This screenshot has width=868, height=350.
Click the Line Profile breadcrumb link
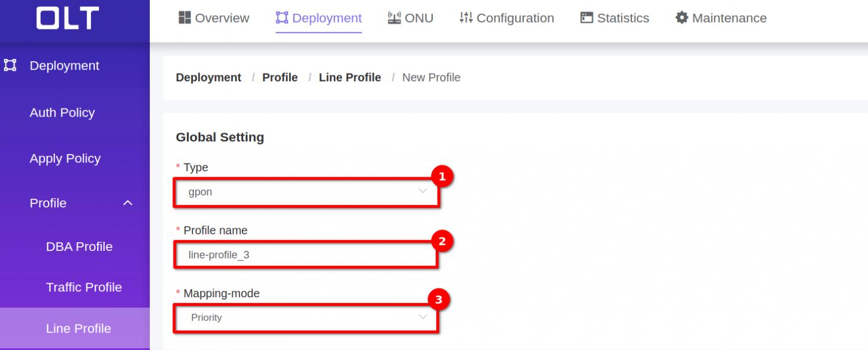click(350, 78)
